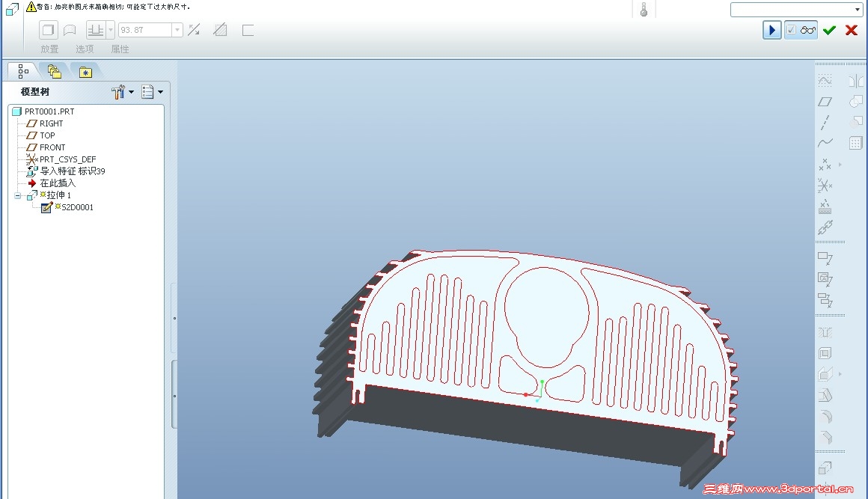The image size is (868, 499).
Task: Click the rib tool icon
Action: pos(825,374)
